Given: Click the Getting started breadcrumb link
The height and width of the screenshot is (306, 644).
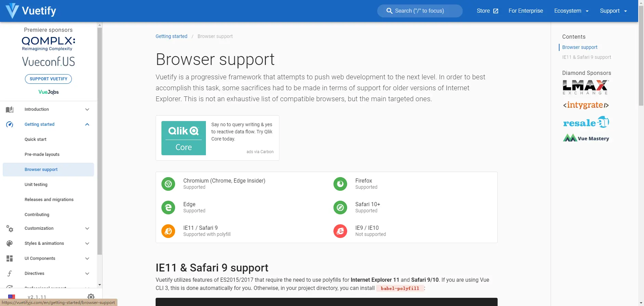Looking at the screenshot, I should 171,36.
